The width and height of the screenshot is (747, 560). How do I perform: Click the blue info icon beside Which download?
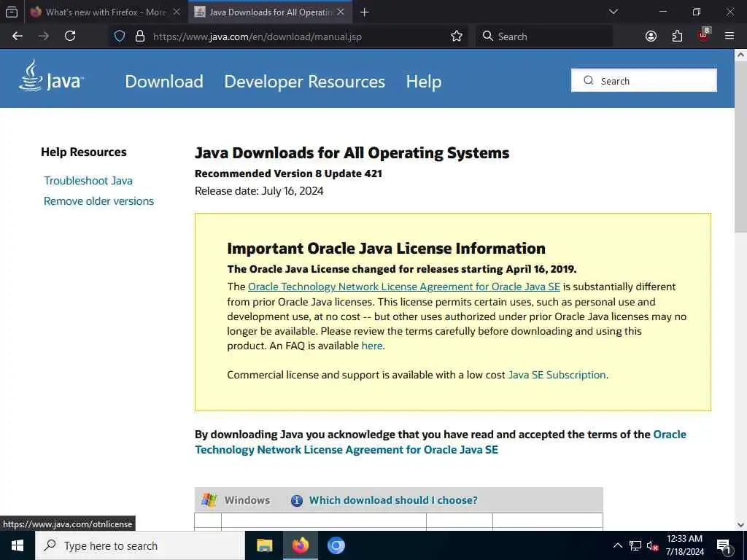pos(297,500)
